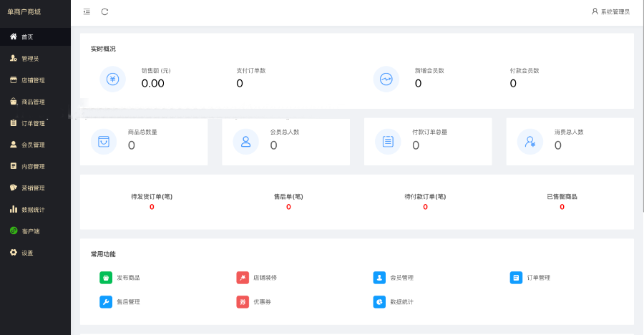Click the 商品总数量 statistics card
Screen dimensions: 644x335
pyautogui.click(x=143, y=141)
